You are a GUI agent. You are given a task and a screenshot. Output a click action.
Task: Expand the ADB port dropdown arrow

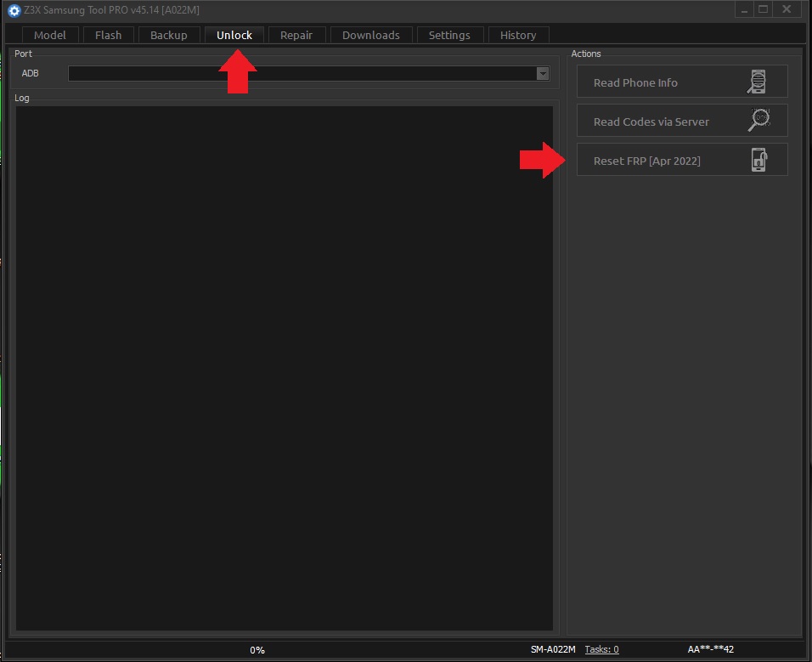(x=543, y=74)
